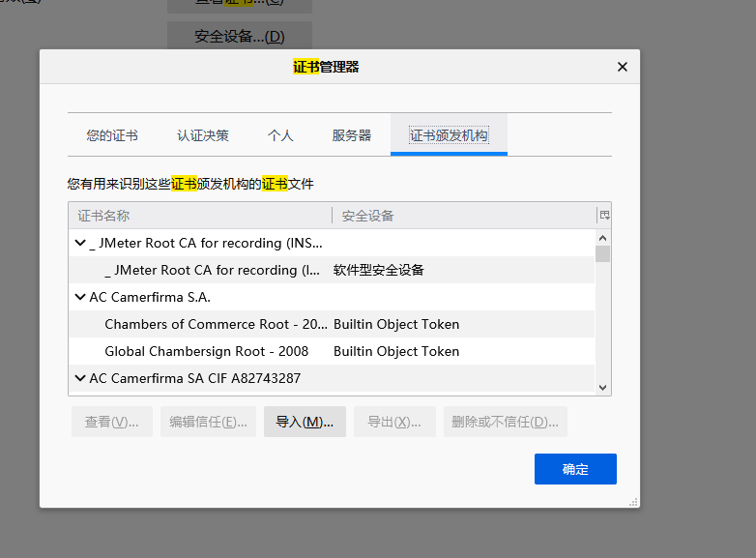Viewport: 756px width, 558px height.
Task: Click the 软件型安全设备 cell text
Action: pos(378,270)
